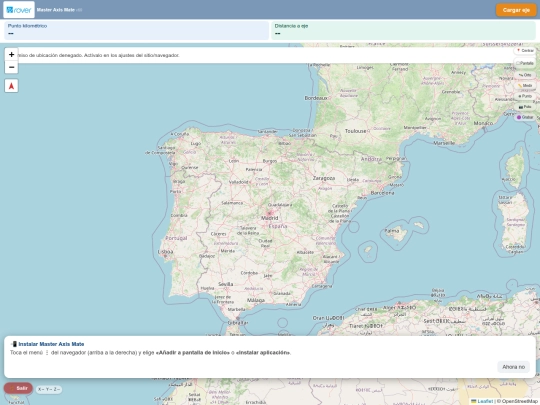Open the OpenStreetMap attribution link
The width and height of the screenshot is (540, 405).
point(520,401)
